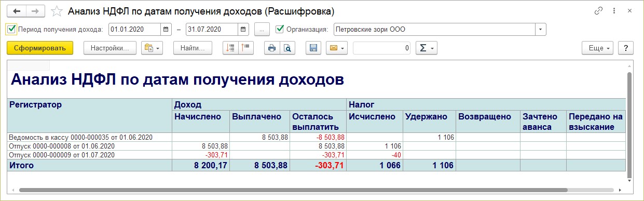Click the print icon in toolbar
This screenshot has height=201, width=644.
(x=271, y=48)
